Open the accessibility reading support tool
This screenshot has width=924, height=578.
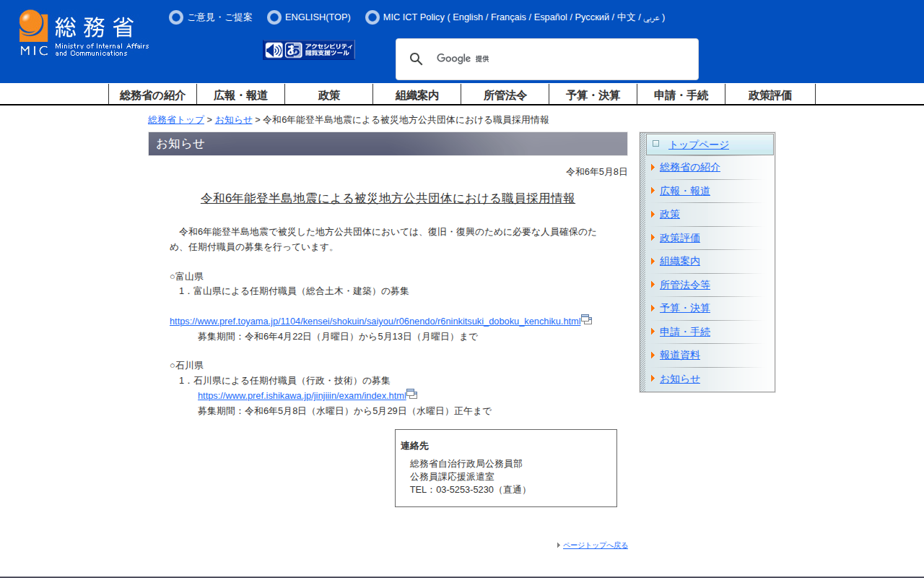pyautogui.click(x=309, y=50)
